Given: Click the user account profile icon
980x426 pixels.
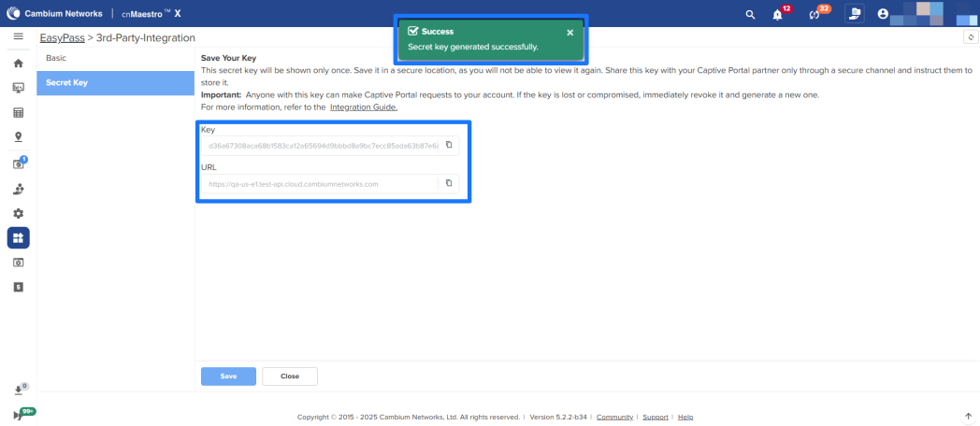Looking at the screenshot, I should point(883,14).
